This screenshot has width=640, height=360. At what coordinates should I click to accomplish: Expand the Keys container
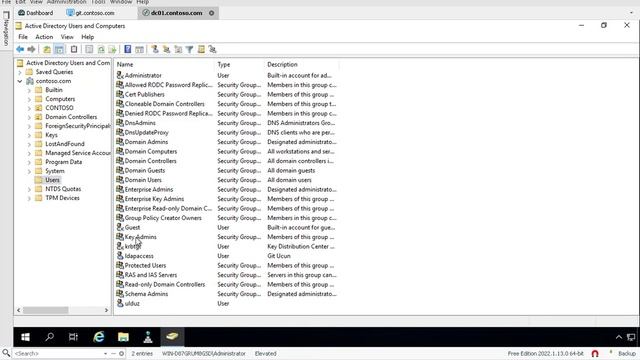click(29, 135)
